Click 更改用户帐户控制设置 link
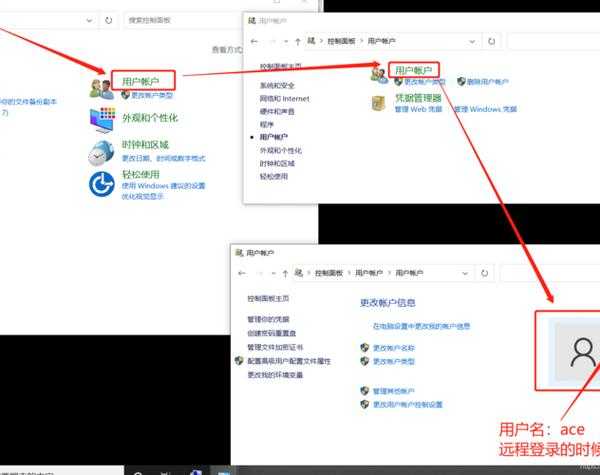The width and height of the screenshot is (600, 475). (408, 404)
